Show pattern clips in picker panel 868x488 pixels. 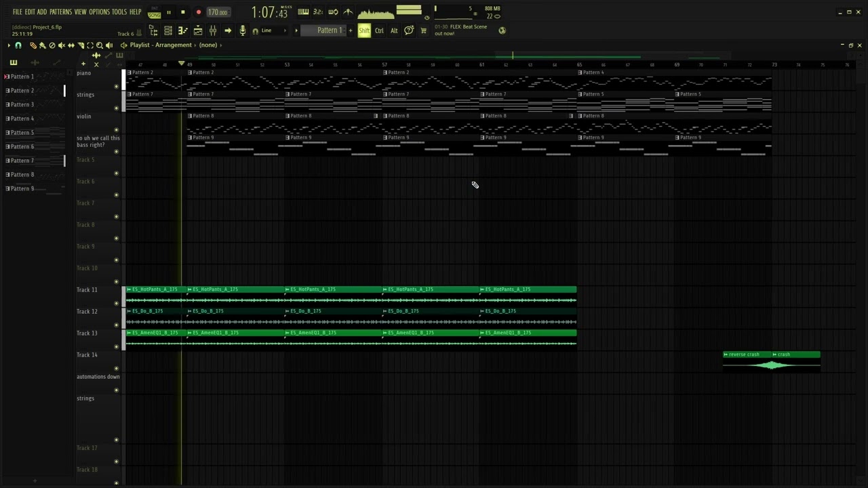coord(13,62)
